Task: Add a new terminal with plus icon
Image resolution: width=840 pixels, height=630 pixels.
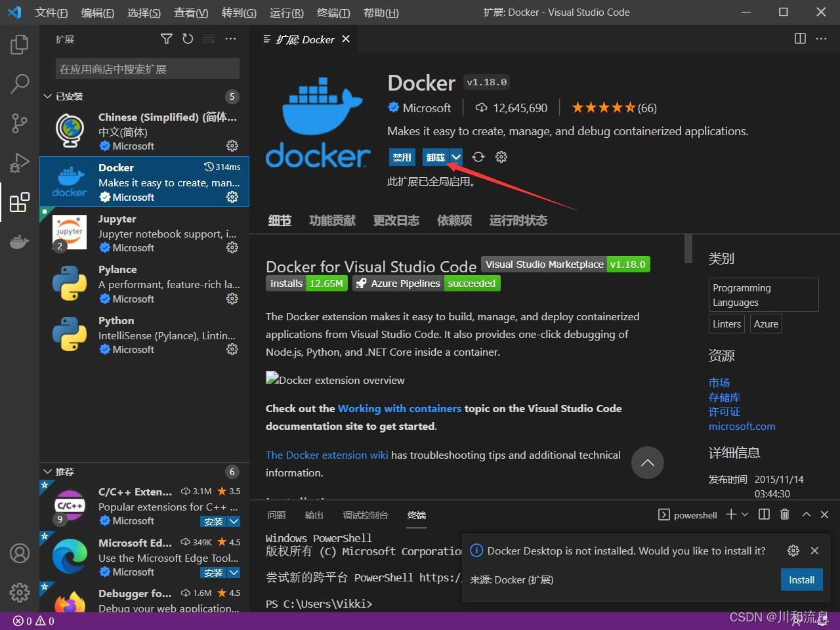Action: point(731,514)
